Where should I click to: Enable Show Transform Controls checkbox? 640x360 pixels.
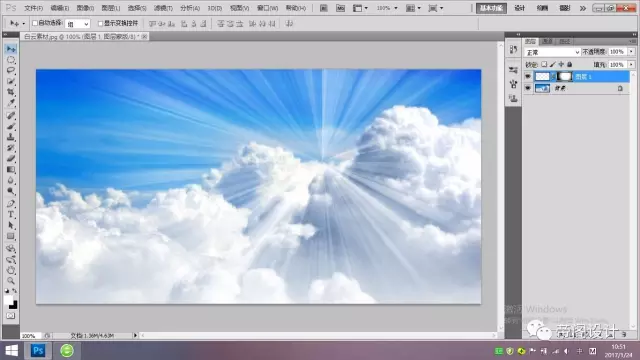(100, 23)
